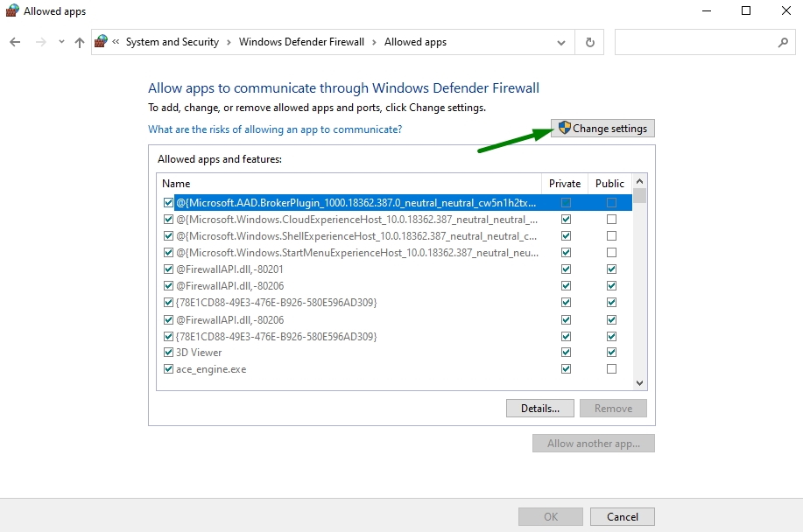Toggle Private checkbox for 3D Viewer

coord(566,353)
